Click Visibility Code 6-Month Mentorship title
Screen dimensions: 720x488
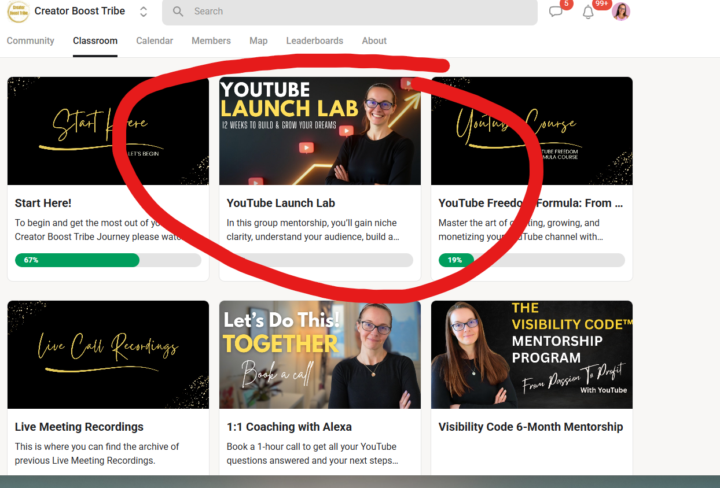pos(531,427)
